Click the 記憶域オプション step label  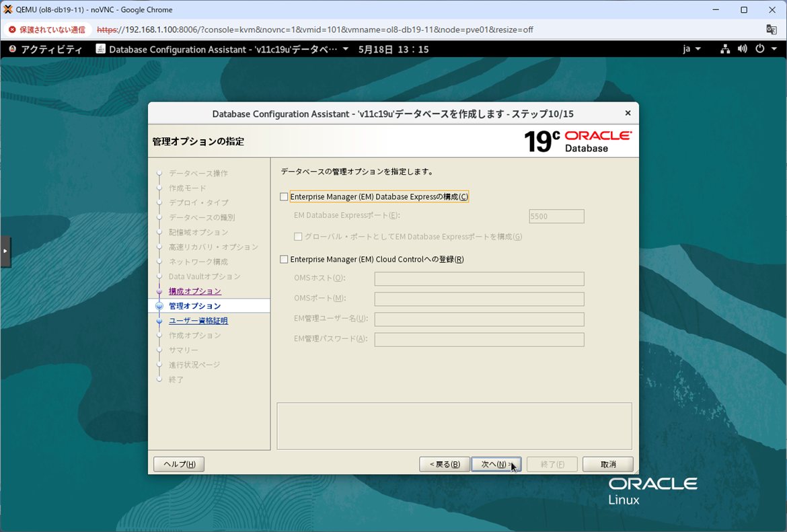tap(198, 232)
